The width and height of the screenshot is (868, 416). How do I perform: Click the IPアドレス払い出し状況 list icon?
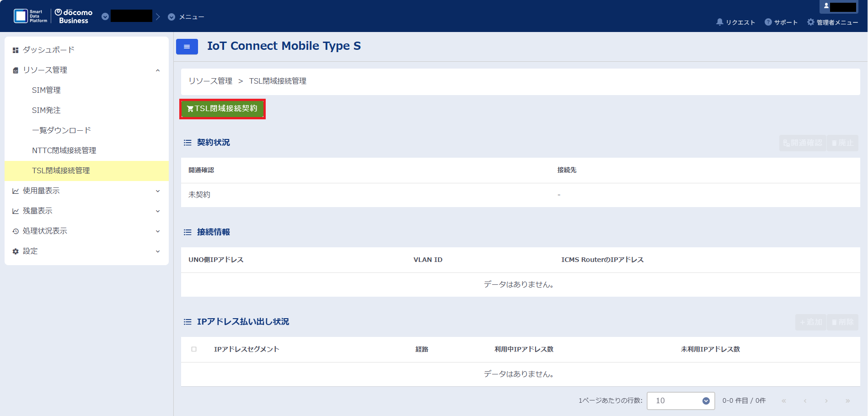[188, 322]
